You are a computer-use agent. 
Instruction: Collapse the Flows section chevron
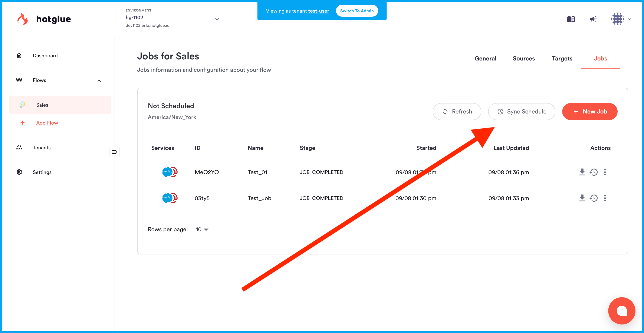click(99, 80)
